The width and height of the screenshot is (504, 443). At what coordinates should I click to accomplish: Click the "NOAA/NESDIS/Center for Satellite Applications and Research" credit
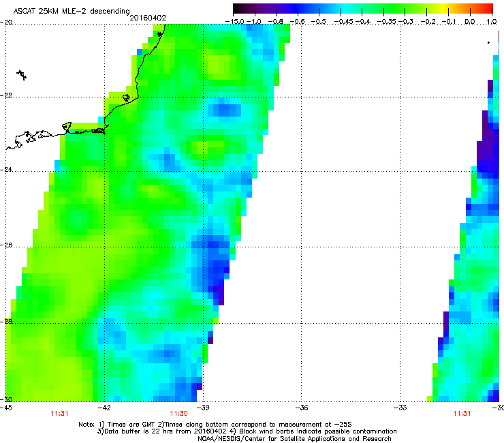tap(294, 439)
